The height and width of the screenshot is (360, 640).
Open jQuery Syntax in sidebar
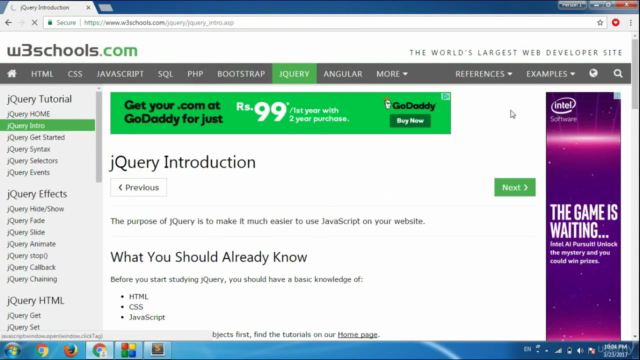29,149
